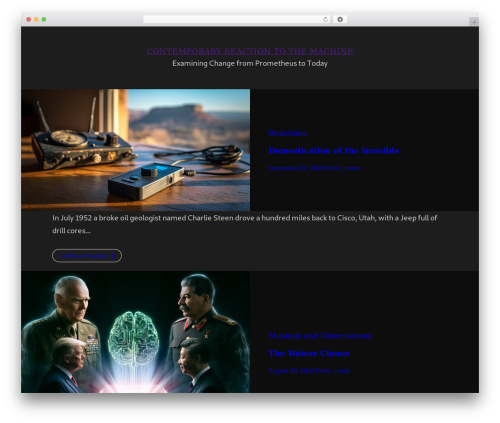Open The Waiver Clause post title
Viewport: 500px width, 423px height.
(309, 353)
